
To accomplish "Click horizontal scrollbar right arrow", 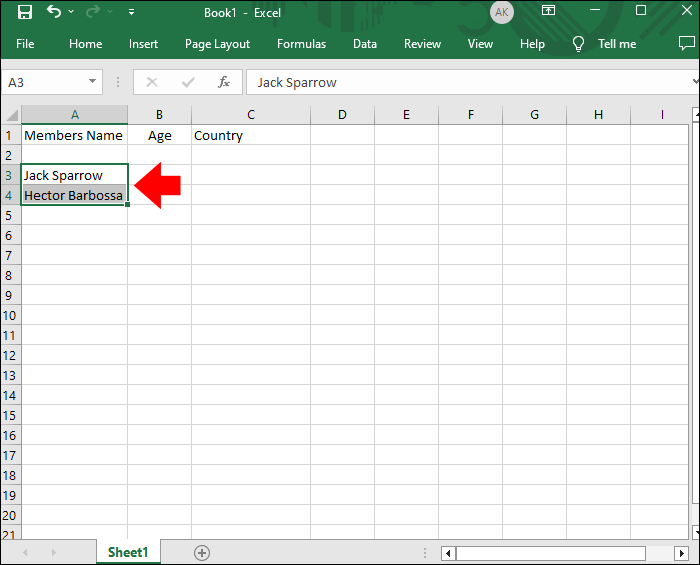I will pyautogui.click(x=681, y=553).
